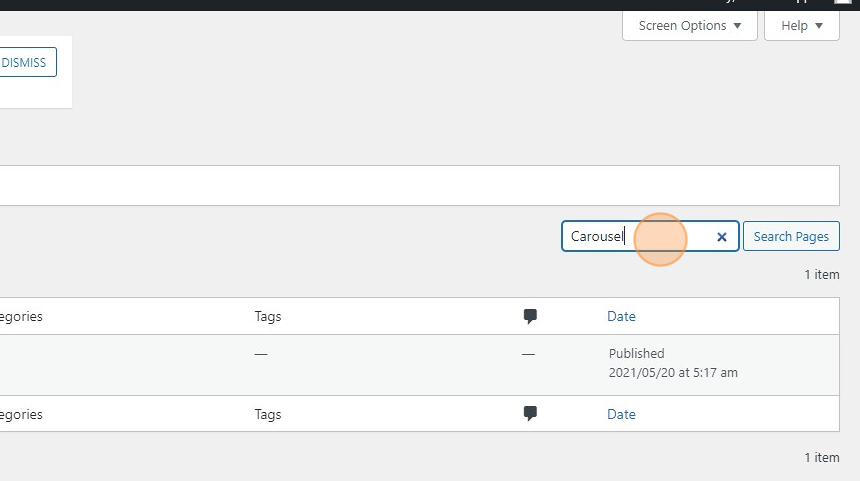The width and height of the screenshot is (860, 481).
Task: Dismiss the notice with DISMISS button
Action: (25, 63)
